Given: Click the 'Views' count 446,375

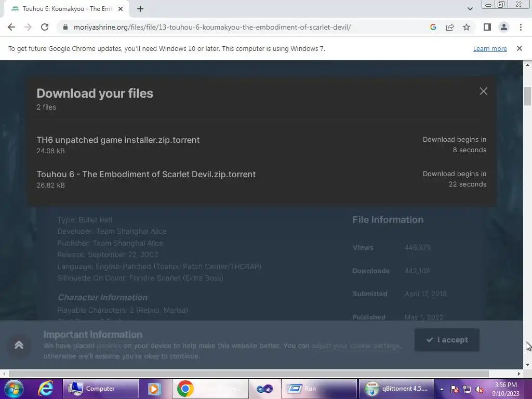Looking at the screenshot, I should (x=417, y=248).
